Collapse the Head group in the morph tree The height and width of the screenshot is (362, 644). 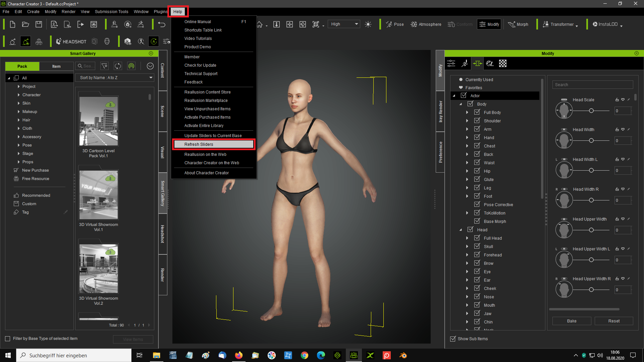[x=461, y=230]
